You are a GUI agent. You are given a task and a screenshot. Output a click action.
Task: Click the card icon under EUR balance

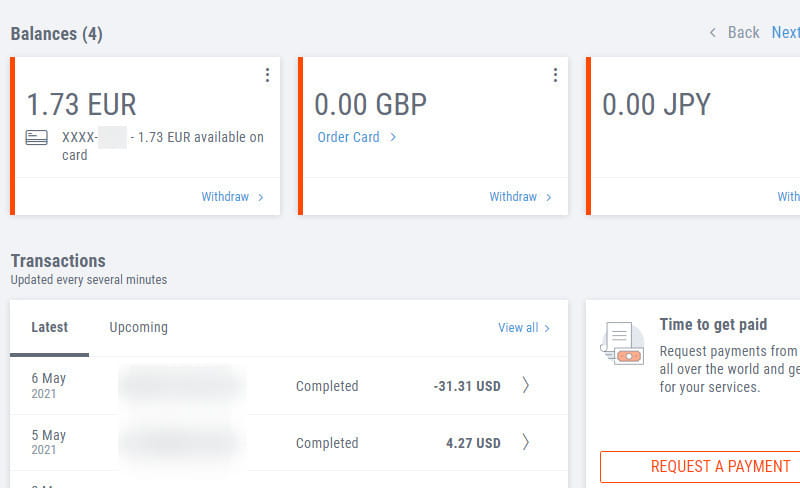point(37,138)
